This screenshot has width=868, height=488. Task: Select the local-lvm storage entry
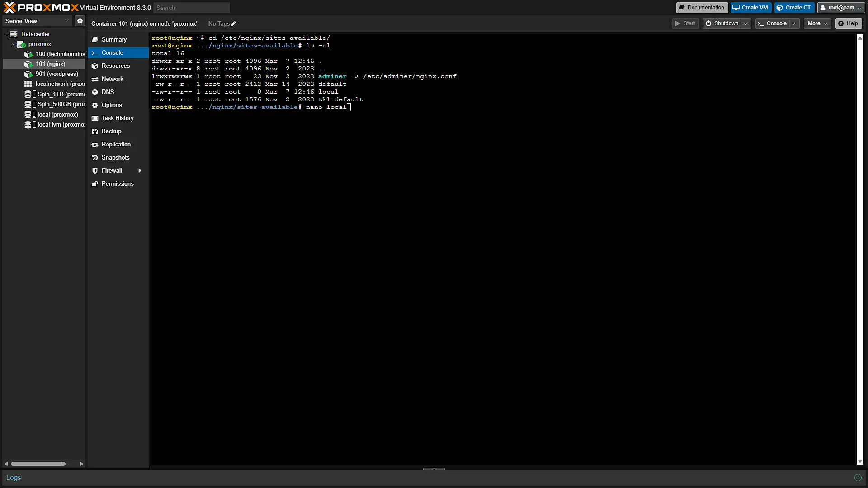coord(55,125)
